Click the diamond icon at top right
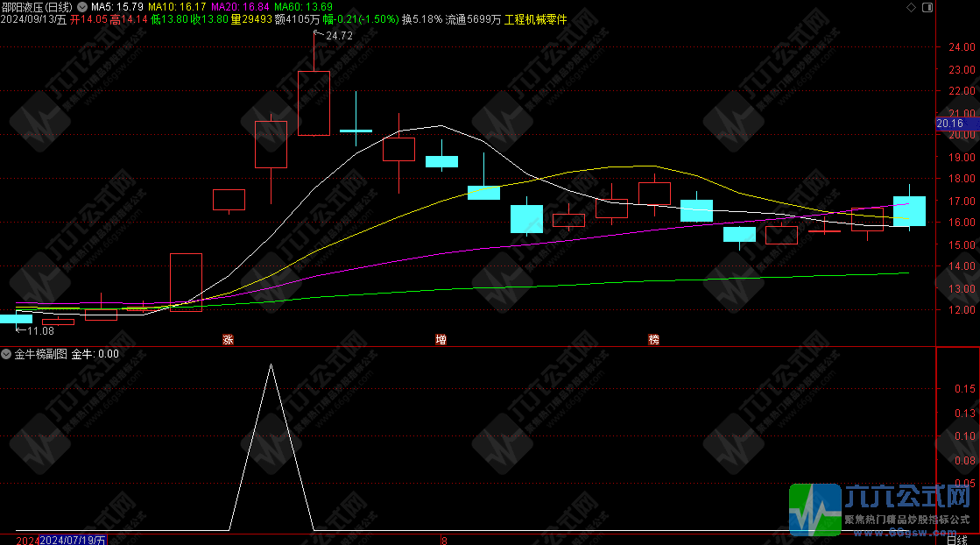This screenshot has width=980, height=545. [913, 7]
